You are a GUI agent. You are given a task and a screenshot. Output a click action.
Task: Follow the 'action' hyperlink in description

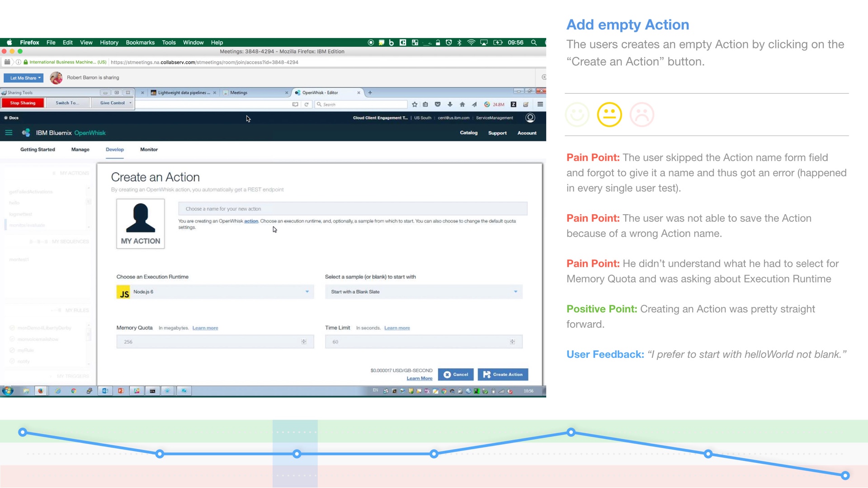pos(251,221)
